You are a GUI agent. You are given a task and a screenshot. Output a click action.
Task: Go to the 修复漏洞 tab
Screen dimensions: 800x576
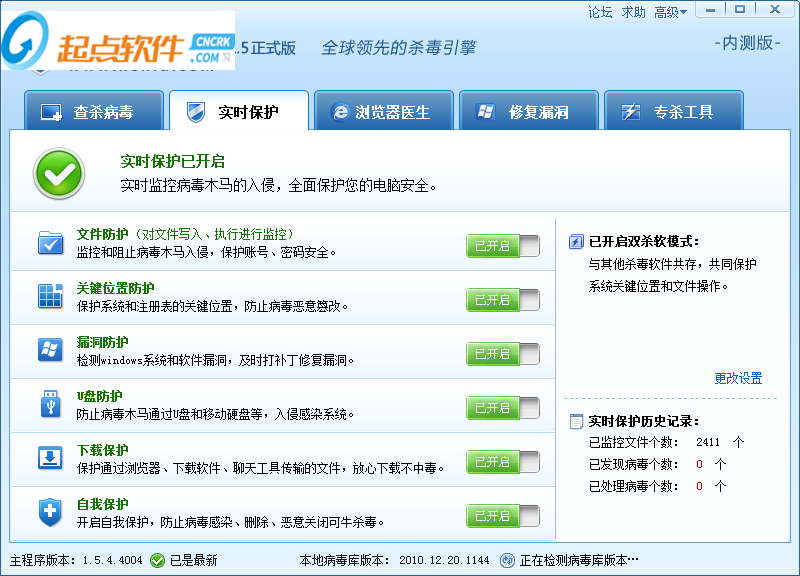coord(529,111)
